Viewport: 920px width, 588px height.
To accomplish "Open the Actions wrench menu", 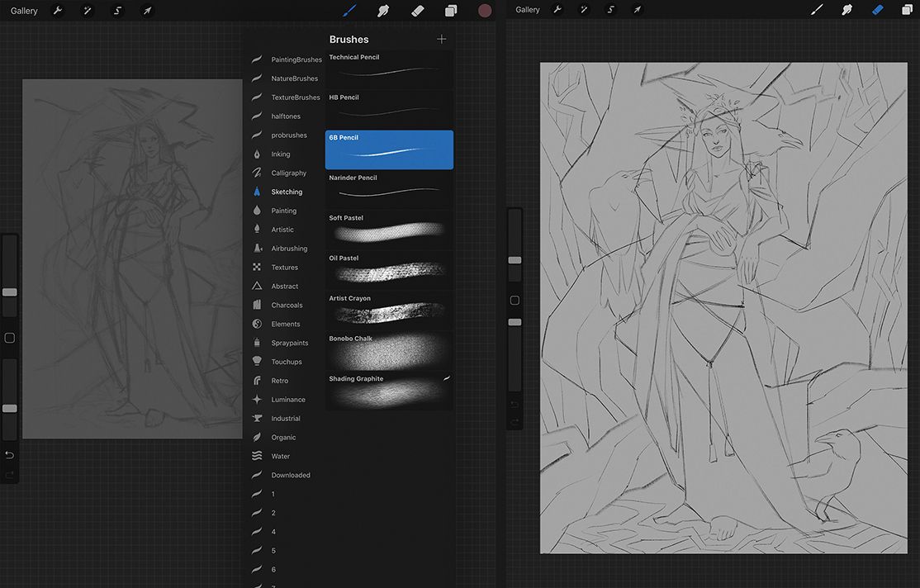I will tap(56, 10).
